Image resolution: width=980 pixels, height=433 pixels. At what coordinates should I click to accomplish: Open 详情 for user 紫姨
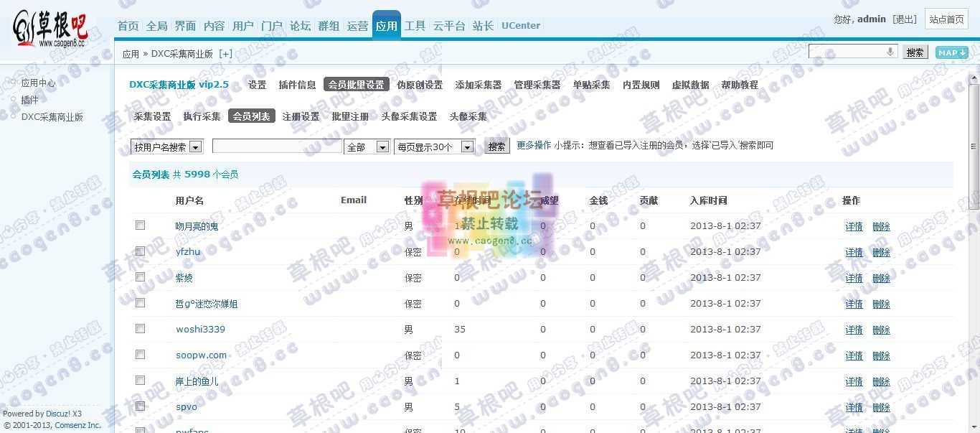(853, 278)
